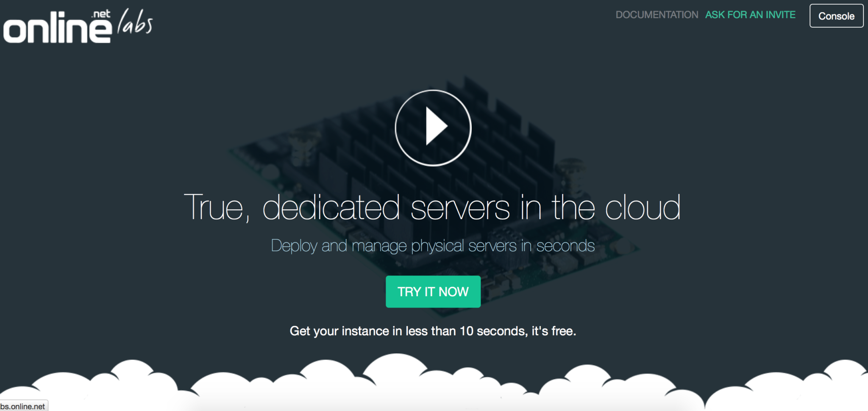This screenshot has height=411, width=868.
Task: Open the online.net labs logo homepage
Action: 78,26
